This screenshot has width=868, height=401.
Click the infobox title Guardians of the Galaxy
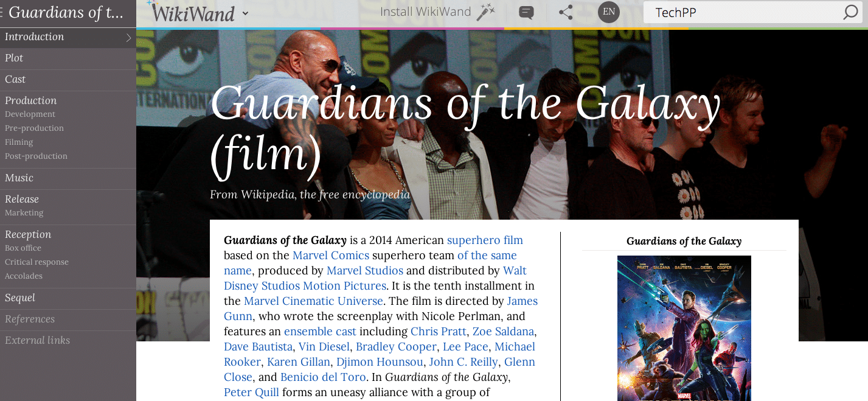[x=684, y=241]
